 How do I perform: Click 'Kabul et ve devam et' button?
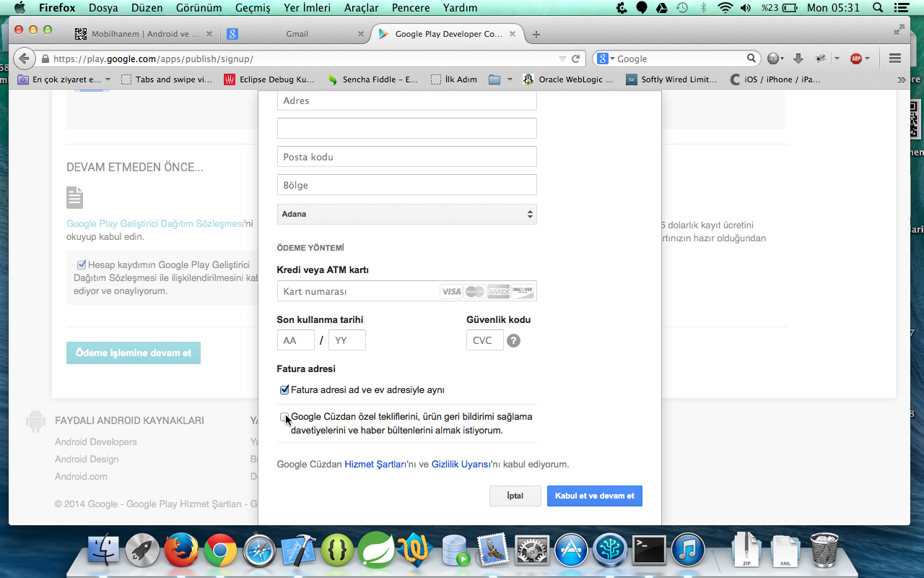(x=595, y=496)
